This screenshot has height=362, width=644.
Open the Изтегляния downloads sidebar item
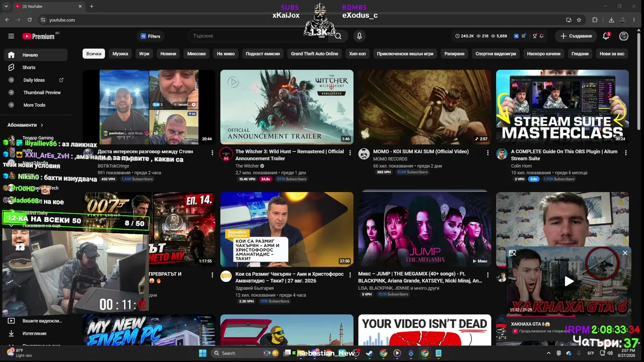tap(35, 333)
